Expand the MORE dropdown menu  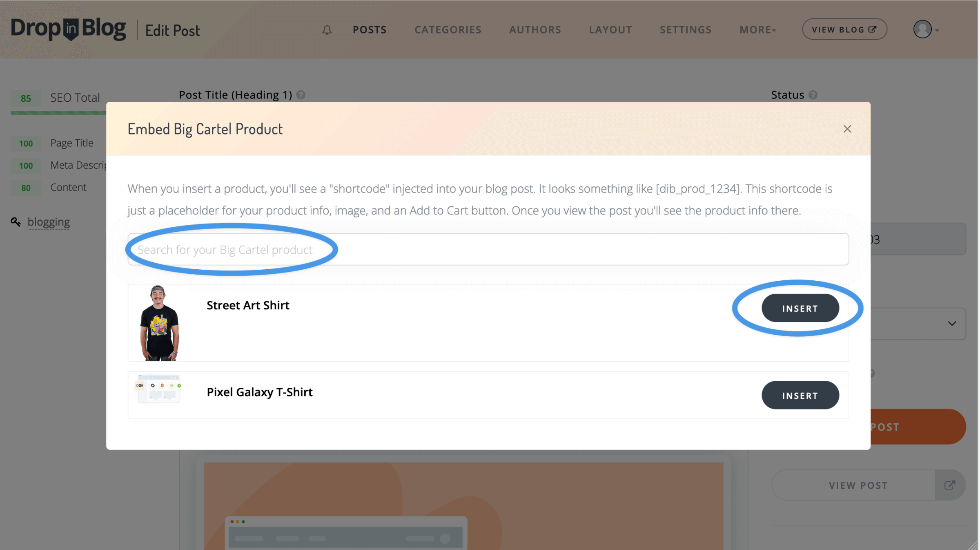(x=758, y=30)
